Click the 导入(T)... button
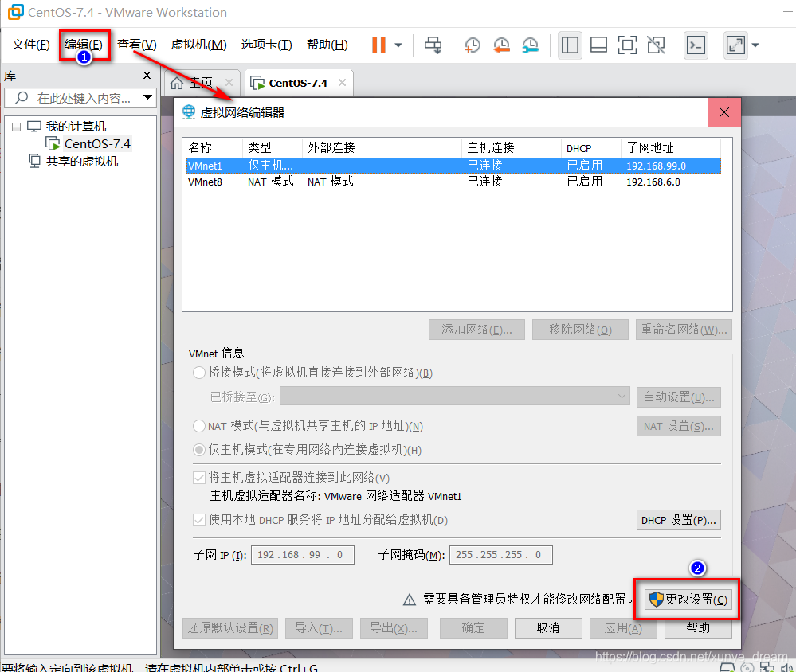 point(319,628)
